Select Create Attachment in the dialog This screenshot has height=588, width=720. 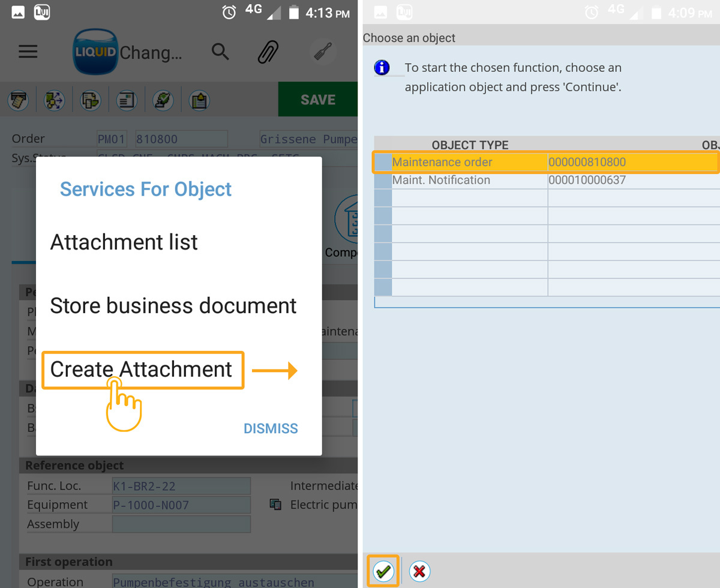tap(142, 370)
